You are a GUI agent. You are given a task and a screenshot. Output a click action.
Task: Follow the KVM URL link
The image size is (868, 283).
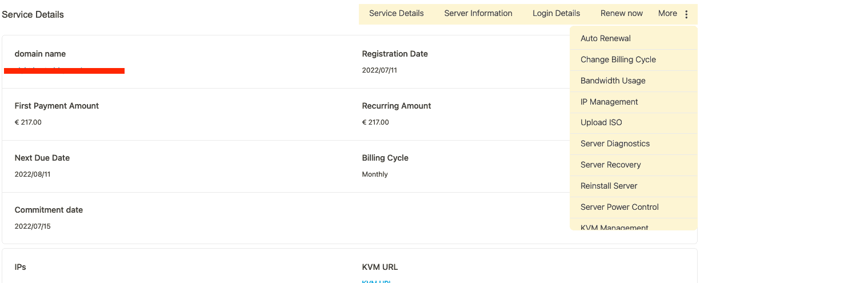[375, 281]
